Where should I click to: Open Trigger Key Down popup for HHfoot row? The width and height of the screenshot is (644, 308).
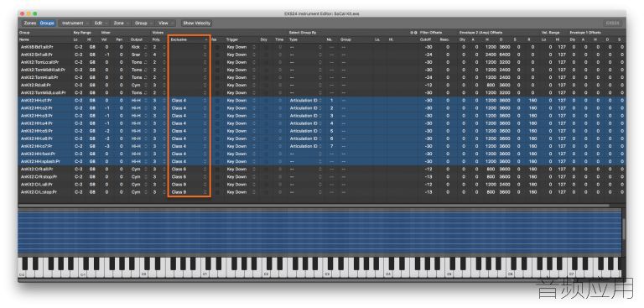click(x=241, y=154)
